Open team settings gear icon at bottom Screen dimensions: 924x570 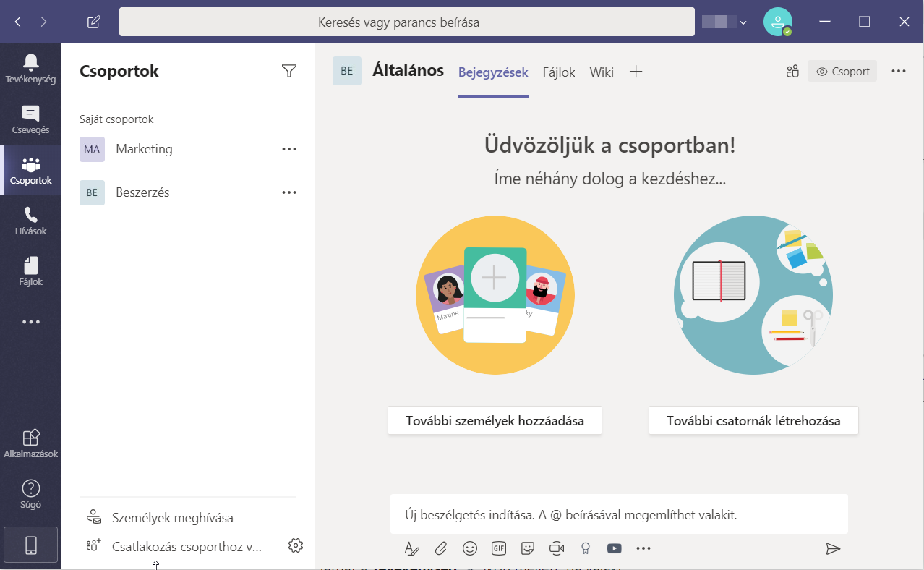(x=295, y=546)
